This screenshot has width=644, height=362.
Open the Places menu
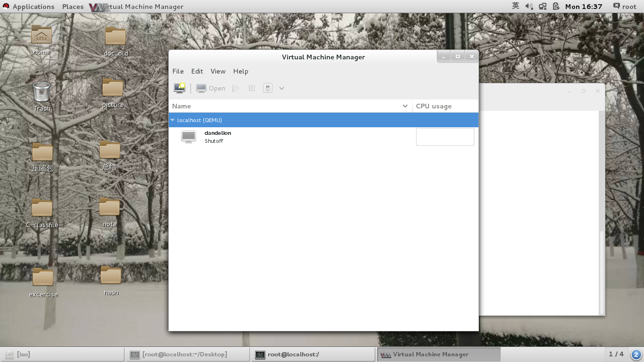coord(73,7)
